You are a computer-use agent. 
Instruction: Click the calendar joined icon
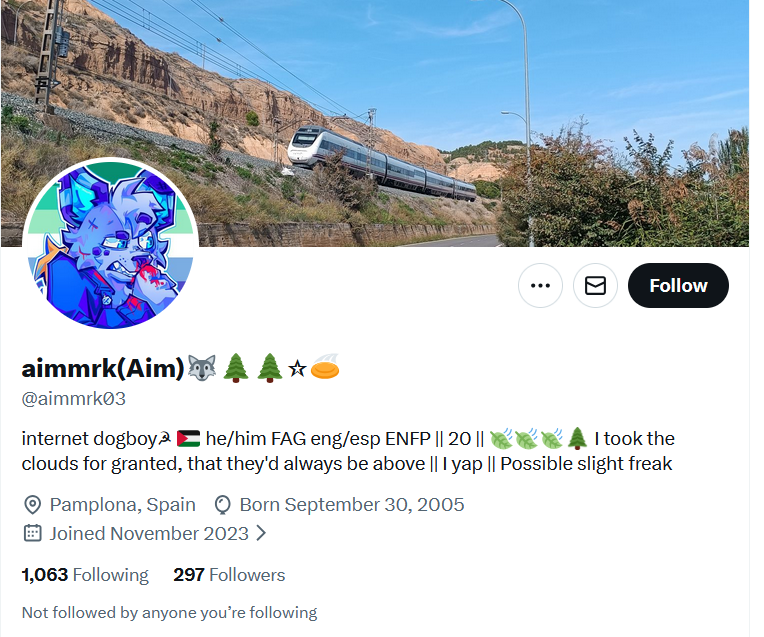32,533
